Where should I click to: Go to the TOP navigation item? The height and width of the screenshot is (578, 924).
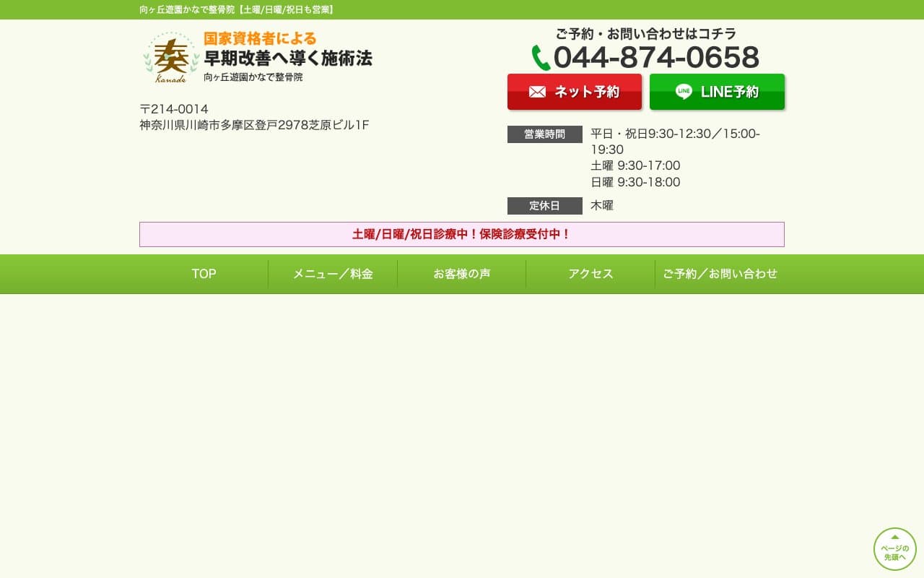point(204,274)
